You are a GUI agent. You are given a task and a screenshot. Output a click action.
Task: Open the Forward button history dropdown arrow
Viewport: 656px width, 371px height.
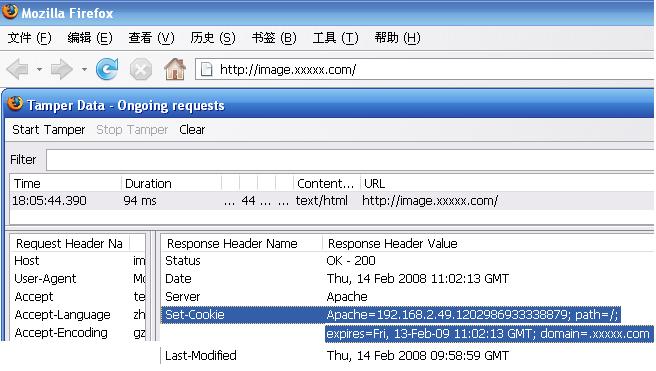point(84,69)
